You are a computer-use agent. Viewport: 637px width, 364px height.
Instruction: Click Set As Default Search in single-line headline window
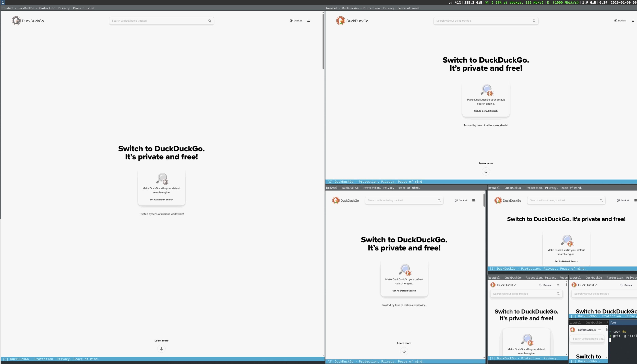566,261
